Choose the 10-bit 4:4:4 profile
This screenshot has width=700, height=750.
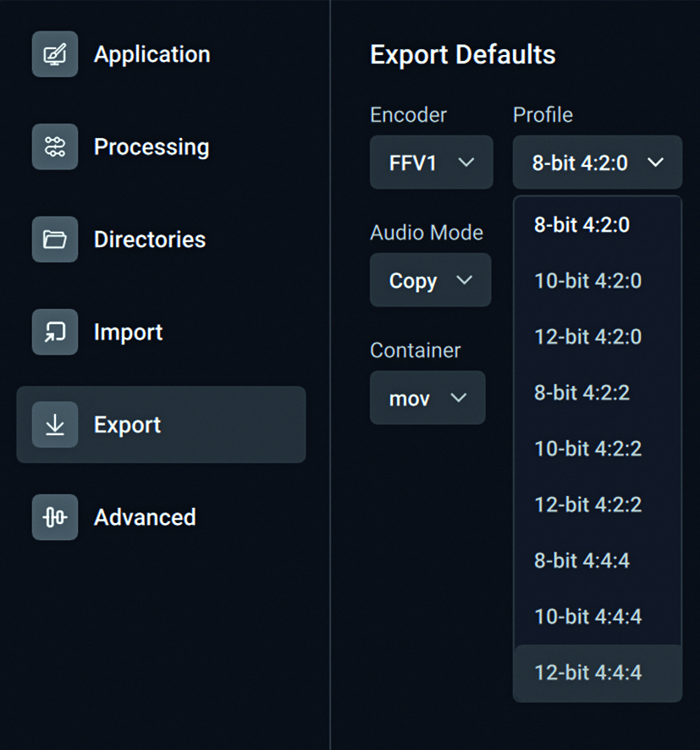point(587,616)
